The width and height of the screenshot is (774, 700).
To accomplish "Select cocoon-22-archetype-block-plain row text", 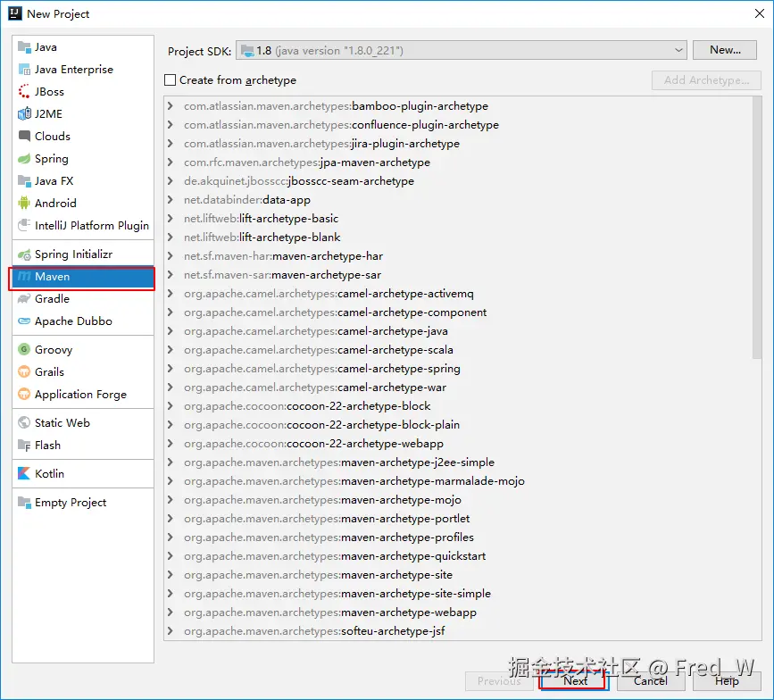I will 322,425.
